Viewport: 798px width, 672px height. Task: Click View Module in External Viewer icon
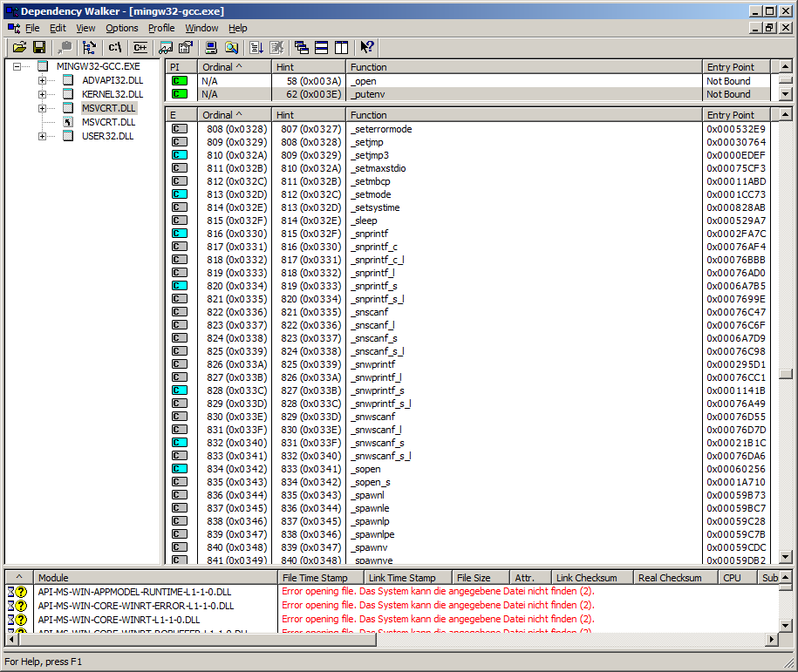(x=166, y=47)
